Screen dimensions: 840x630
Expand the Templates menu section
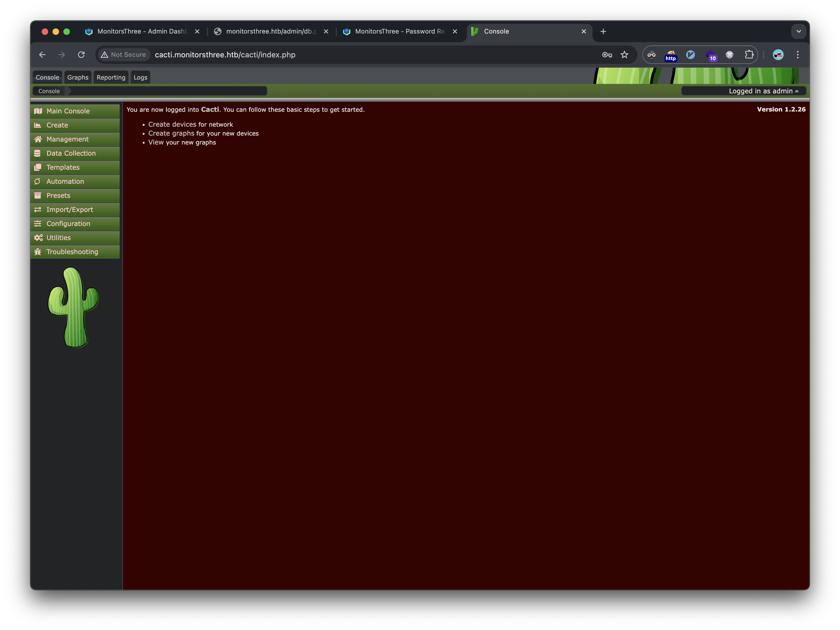pos(63,167)
